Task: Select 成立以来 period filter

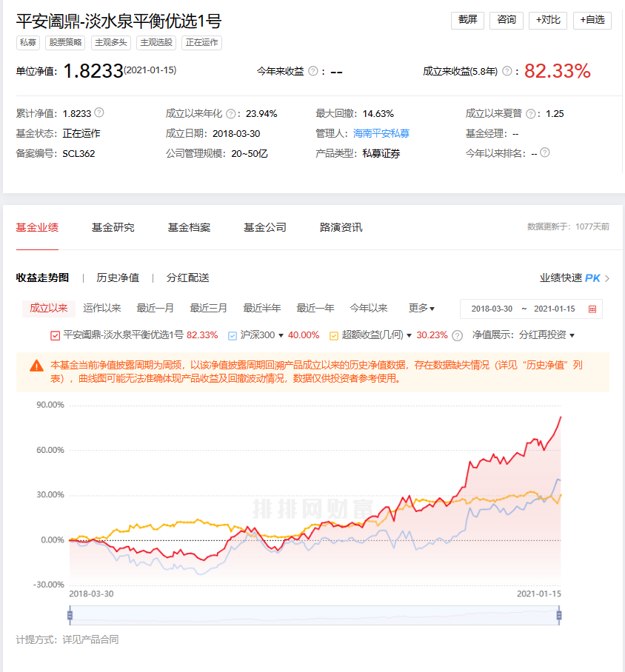Action: pyautogui.click(x=48, y=308)
